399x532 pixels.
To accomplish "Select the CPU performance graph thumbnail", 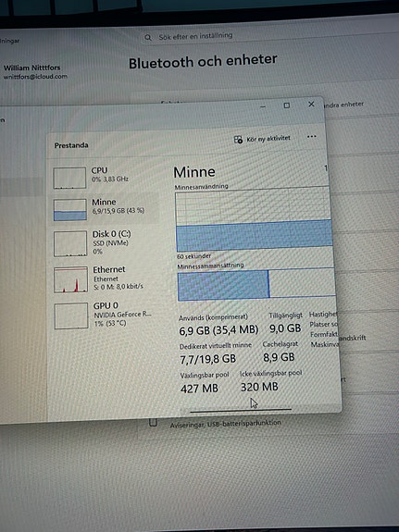I will [69, 178].
